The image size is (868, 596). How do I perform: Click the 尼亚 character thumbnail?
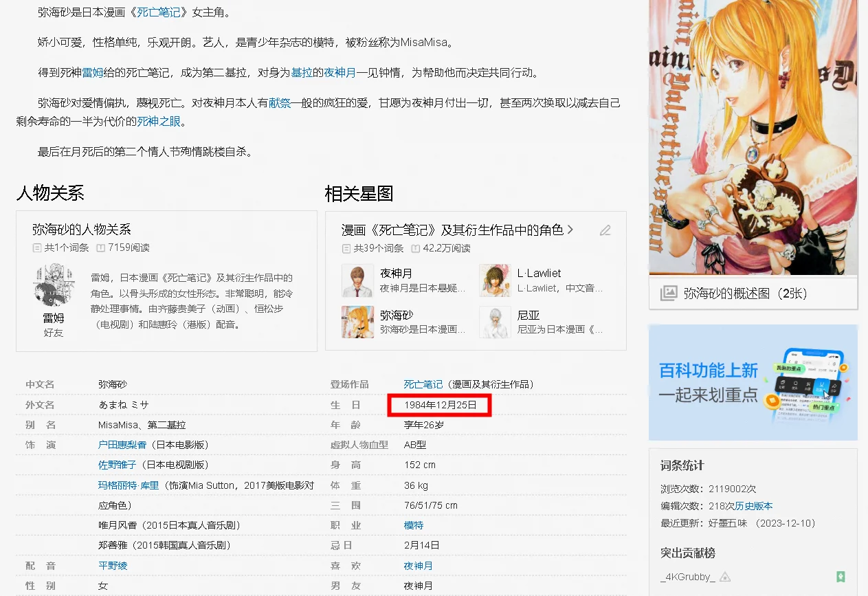[x=495, y=322]
